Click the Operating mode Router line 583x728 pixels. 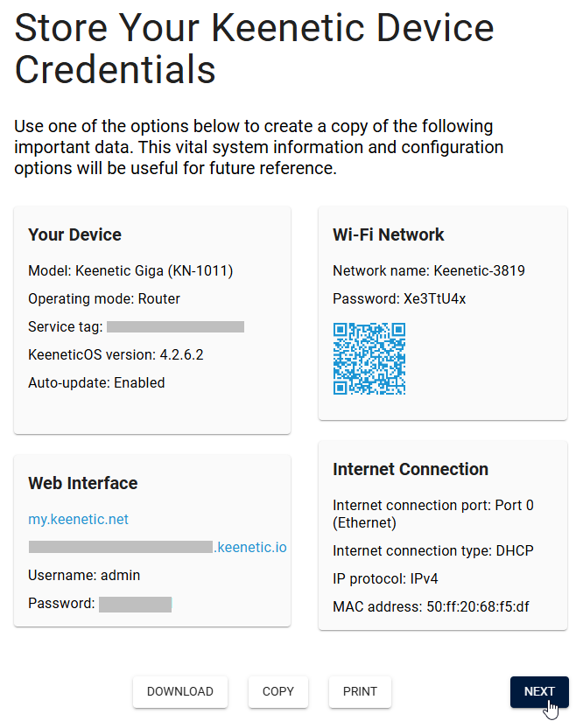pyautogui.click(x=104, y=298)
